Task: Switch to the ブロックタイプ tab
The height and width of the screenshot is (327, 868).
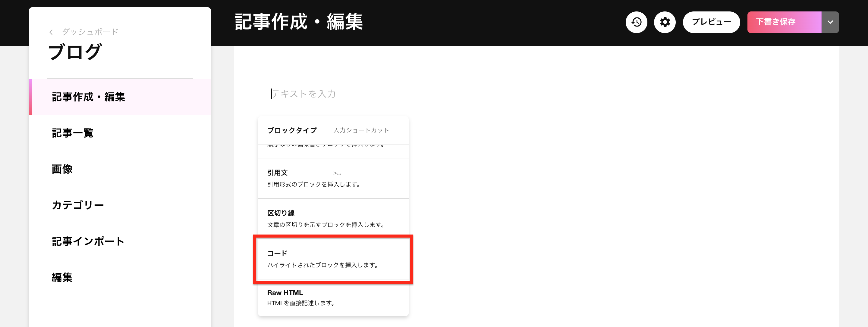Action: (x=292, y=130)
